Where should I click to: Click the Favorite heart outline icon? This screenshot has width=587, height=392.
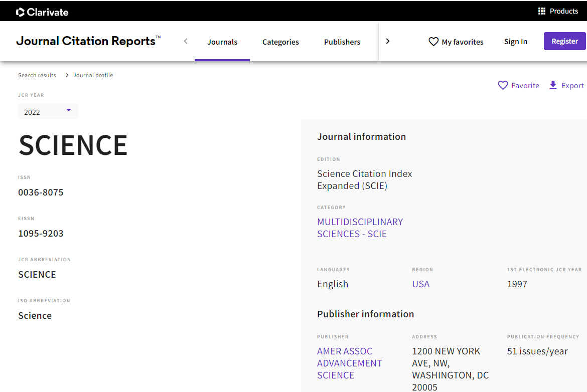click(503, 85)
